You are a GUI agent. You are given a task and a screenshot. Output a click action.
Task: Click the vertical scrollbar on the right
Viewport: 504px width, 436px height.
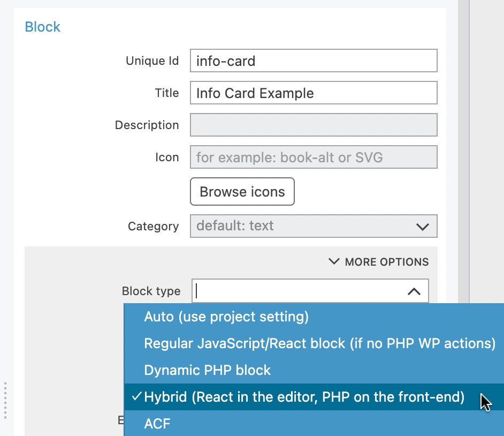click(463, 151)
